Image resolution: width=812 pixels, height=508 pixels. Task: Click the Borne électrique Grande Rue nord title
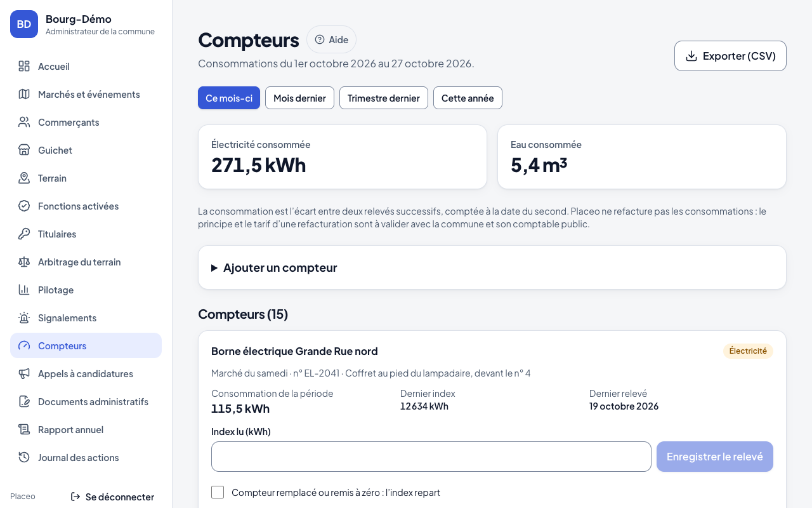tap(294, 351)
